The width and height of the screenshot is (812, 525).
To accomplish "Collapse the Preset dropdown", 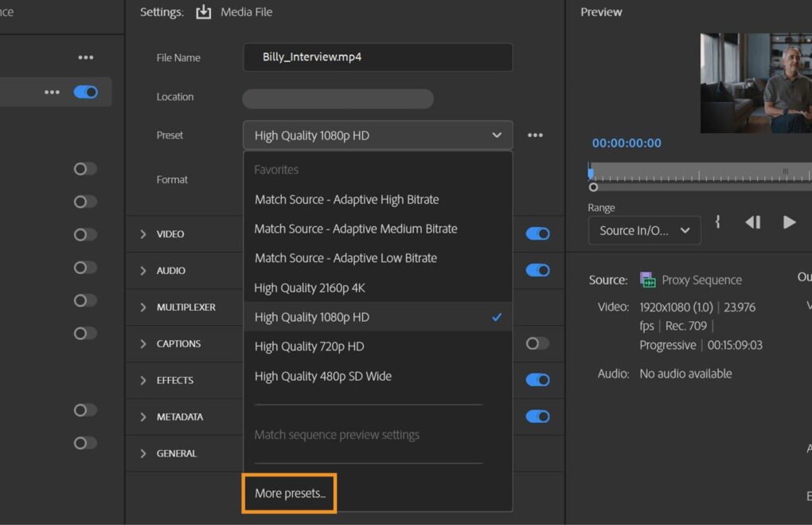I will click(496, 135).
